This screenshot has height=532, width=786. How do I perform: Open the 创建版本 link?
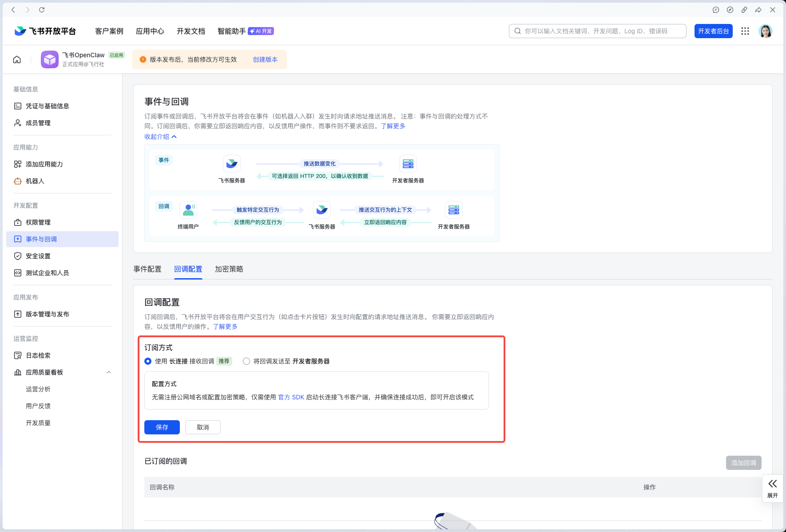(x=265, y=59)
